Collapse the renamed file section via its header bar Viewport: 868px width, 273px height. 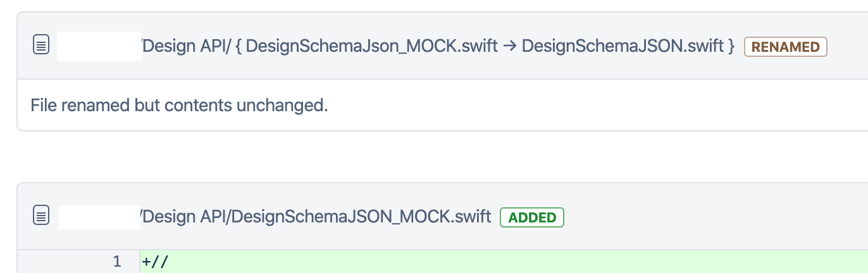(443, 45)
